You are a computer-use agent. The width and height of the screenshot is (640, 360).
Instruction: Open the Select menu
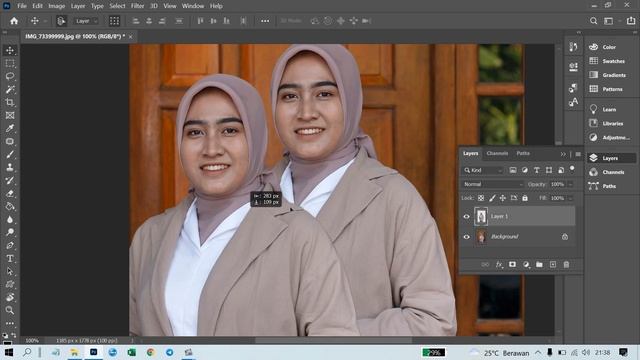117,6
